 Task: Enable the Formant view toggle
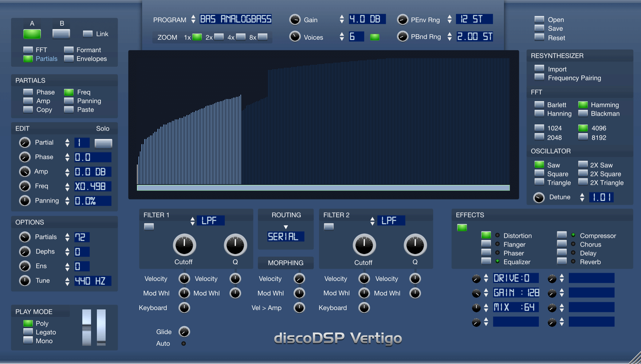pyautogui.click(x=69, y=50)
